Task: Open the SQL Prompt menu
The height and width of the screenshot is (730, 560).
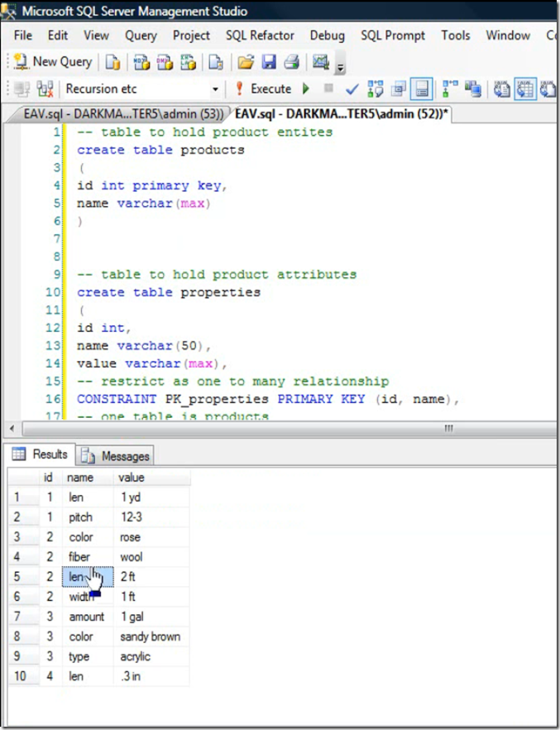Action: [393, 36]
